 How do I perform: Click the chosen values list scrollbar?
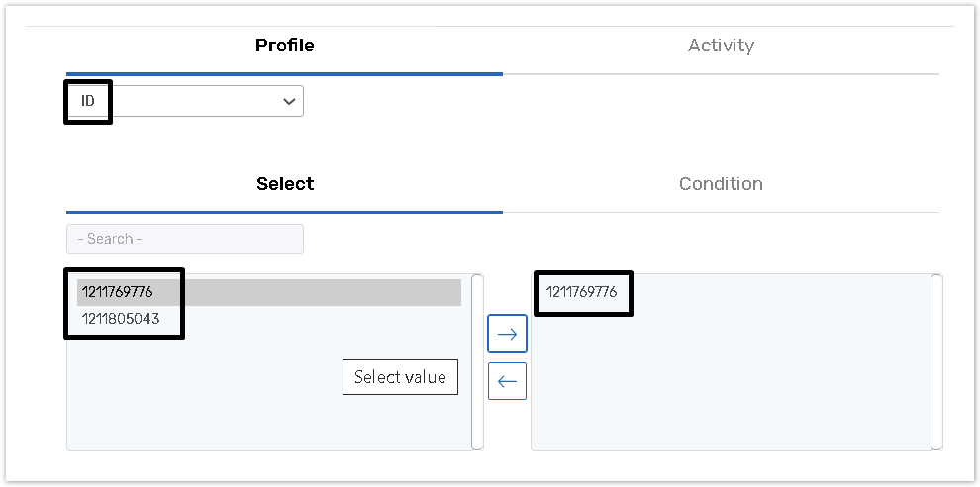tap(936, 361)
